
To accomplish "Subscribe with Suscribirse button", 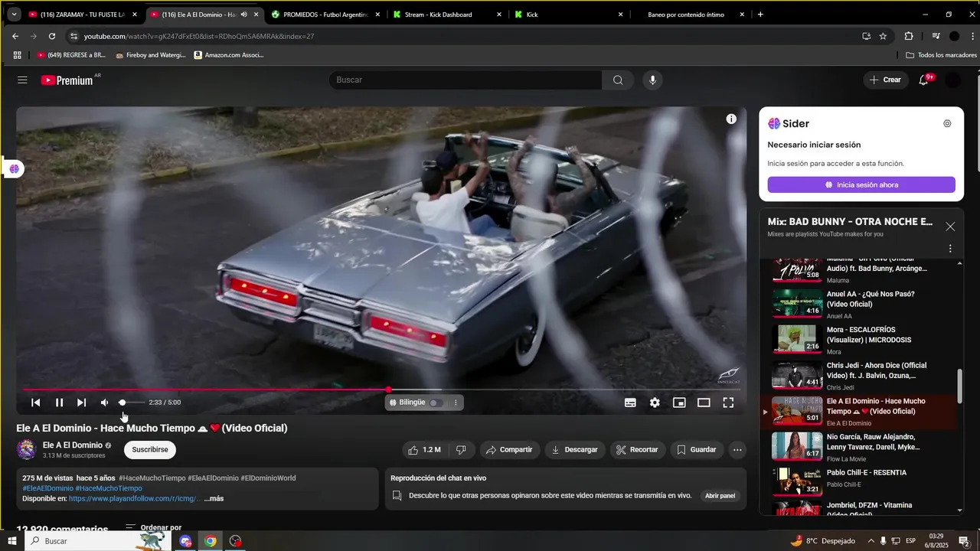I will tap(150, 450).
